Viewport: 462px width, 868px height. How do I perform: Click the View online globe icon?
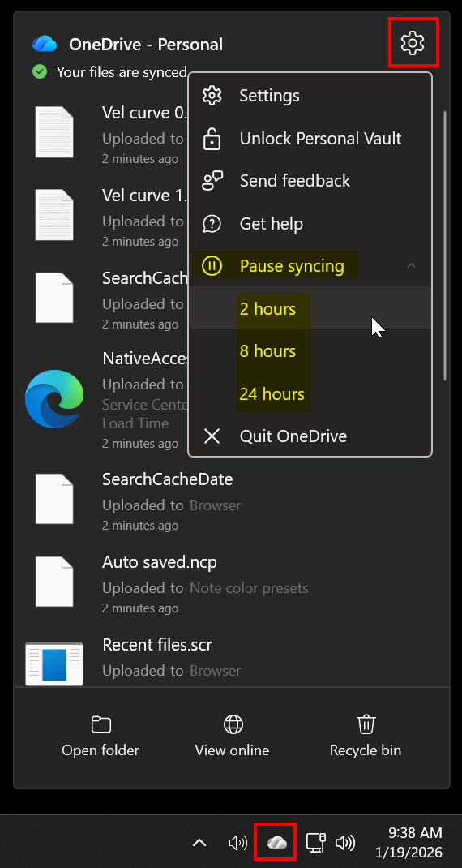coord(233,724)
